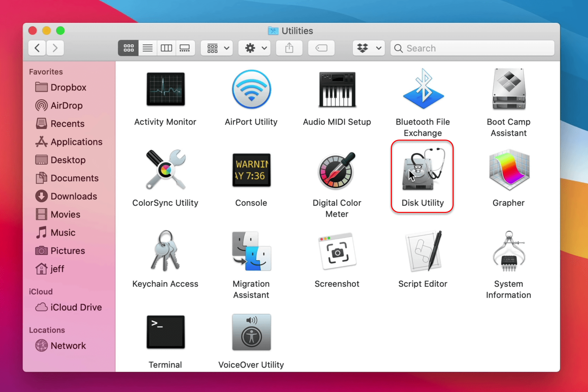Select the Migration Assistant icon
Image resolution: width=588 pixels, height=392 pixels.
[251, 251]
